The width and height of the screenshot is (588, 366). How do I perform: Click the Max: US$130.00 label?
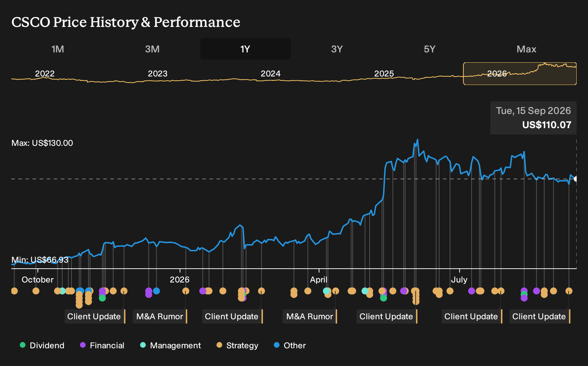42,143
